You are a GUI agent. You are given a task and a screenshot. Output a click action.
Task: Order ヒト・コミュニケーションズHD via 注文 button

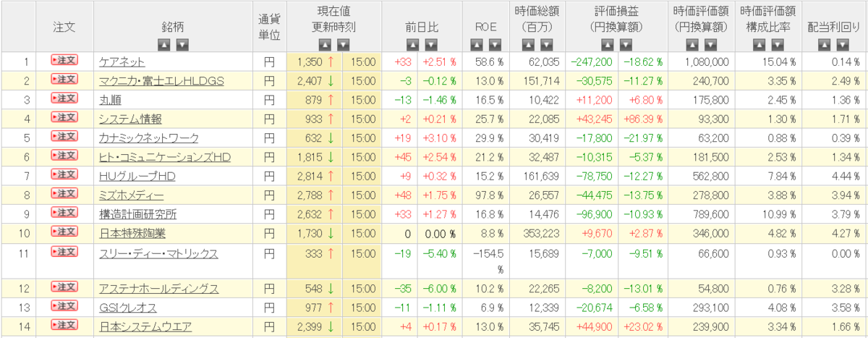pyautogui.click(x=64, y=155)
